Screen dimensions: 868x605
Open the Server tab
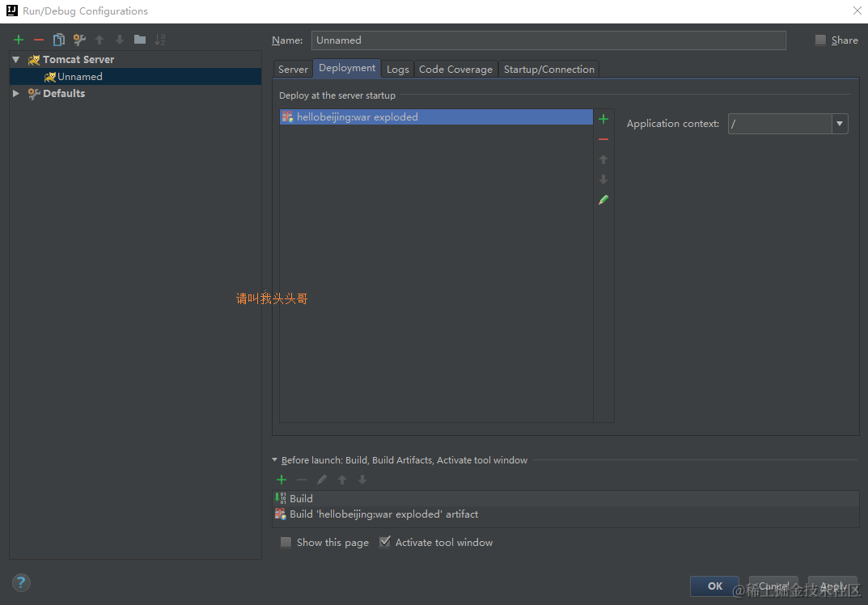click(292, 69)
